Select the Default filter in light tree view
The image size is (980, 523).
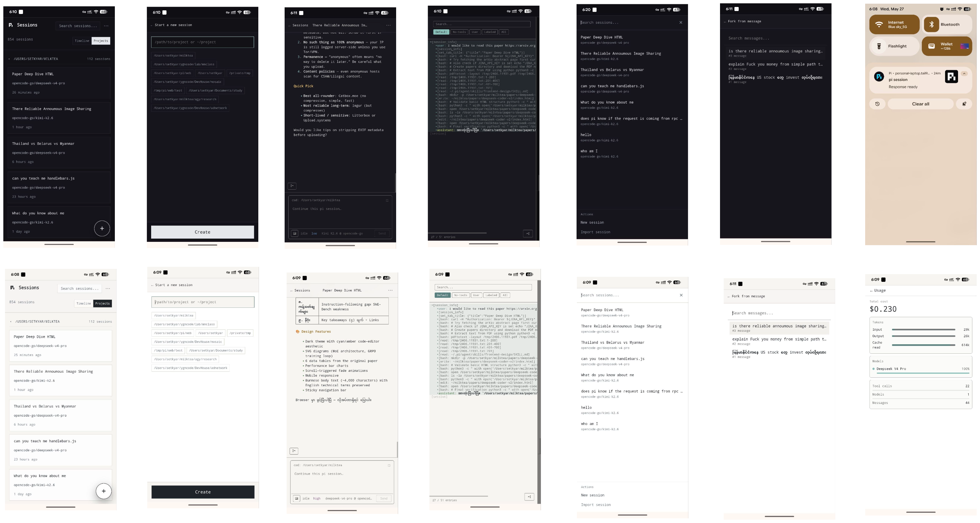[x=443, y=295]
